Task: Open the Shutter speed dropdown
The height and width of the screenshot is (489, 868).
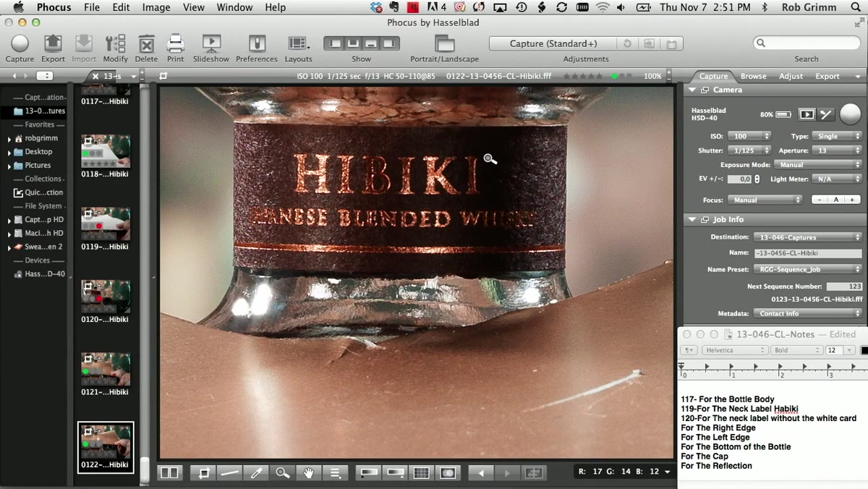Action: point(749,150)
